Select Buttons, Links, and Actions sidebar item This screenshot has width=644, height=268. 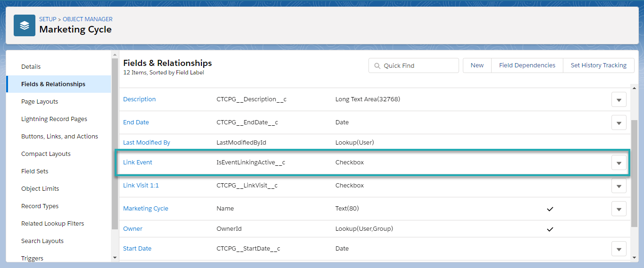(x=59, y=137)
